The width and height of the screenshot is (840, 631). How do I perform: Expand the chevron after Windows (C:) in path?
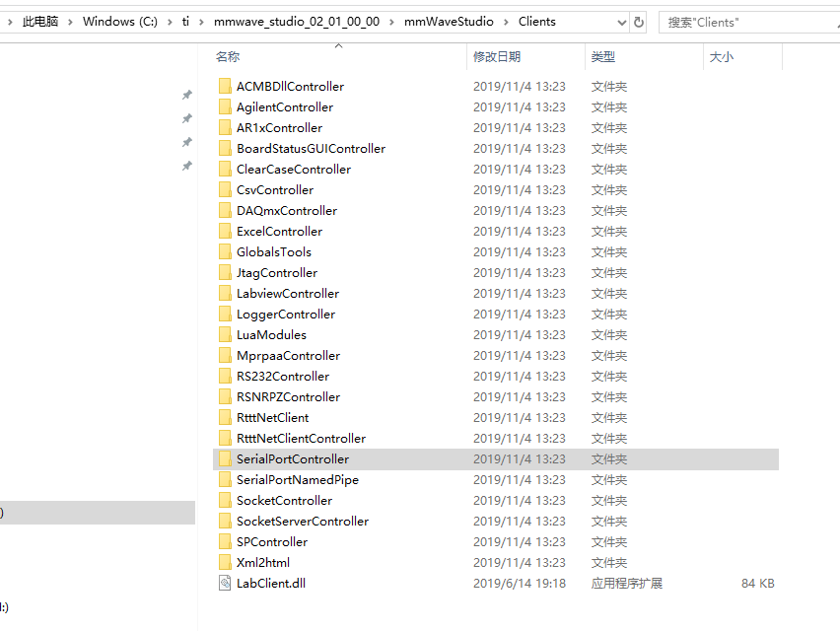(170, 22)
